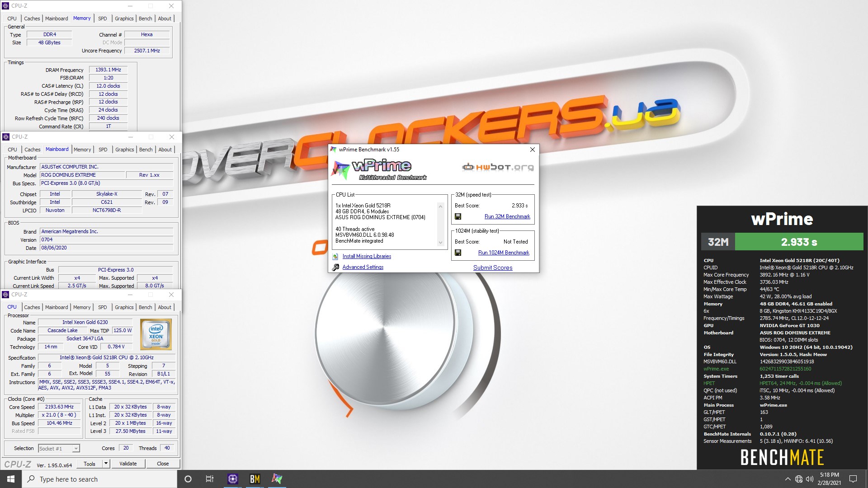Click the save icon in 32M section
Viewport: 868px width, 488px height.
click(x=458, y=216)
